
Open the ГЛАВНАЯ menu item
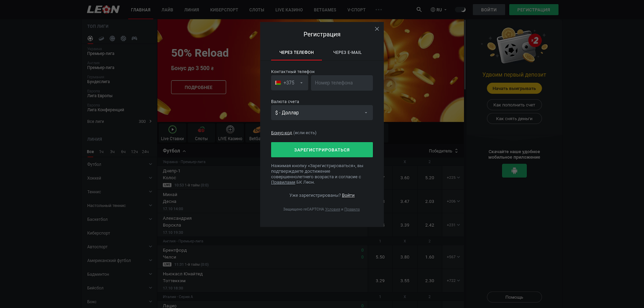click(140, 10)
